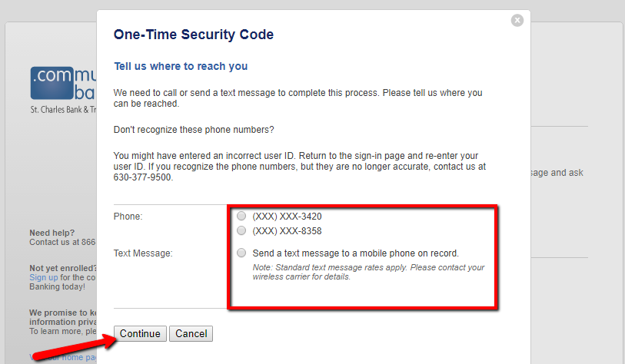
Task: Select the phone number ending in 3420
Action: 241,216
